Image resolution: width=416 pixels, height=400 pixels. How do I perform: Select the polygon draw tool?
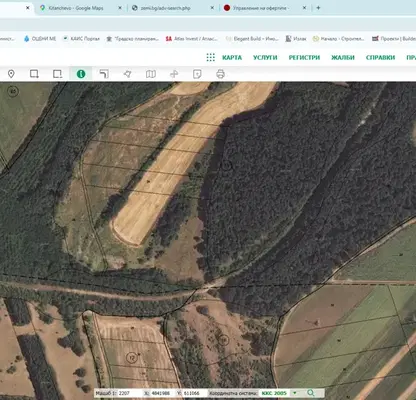[x=127, y=74]
